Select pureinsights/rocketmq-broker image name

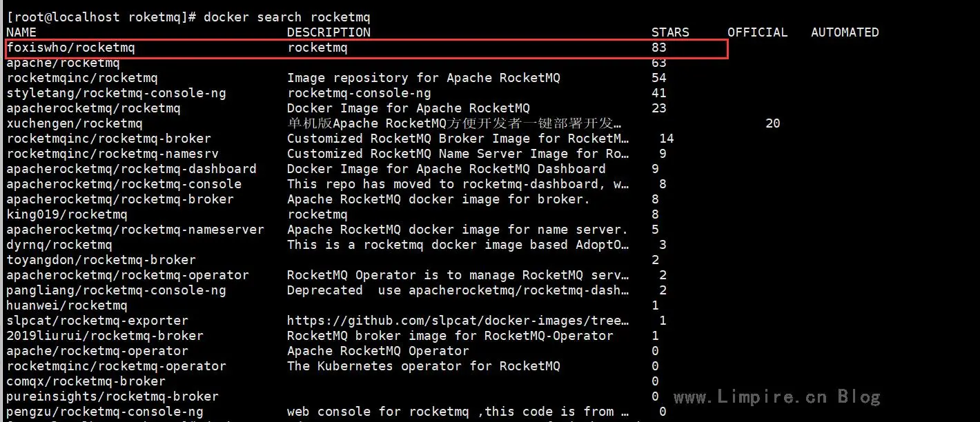(x=112, y=396)
